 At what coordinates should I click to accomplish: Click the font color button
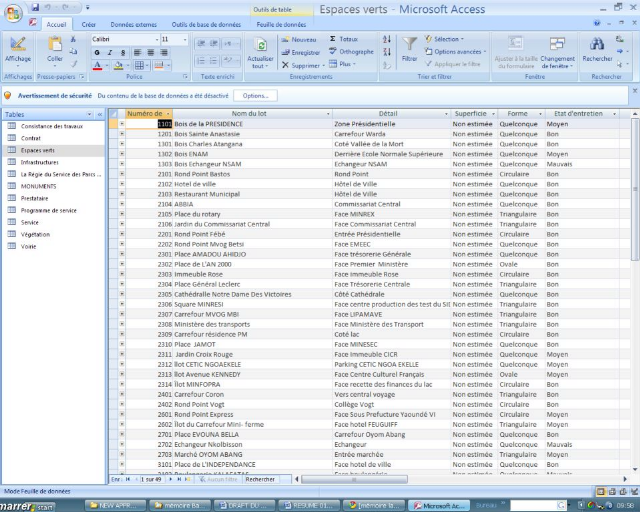click(x=98, y=66)
